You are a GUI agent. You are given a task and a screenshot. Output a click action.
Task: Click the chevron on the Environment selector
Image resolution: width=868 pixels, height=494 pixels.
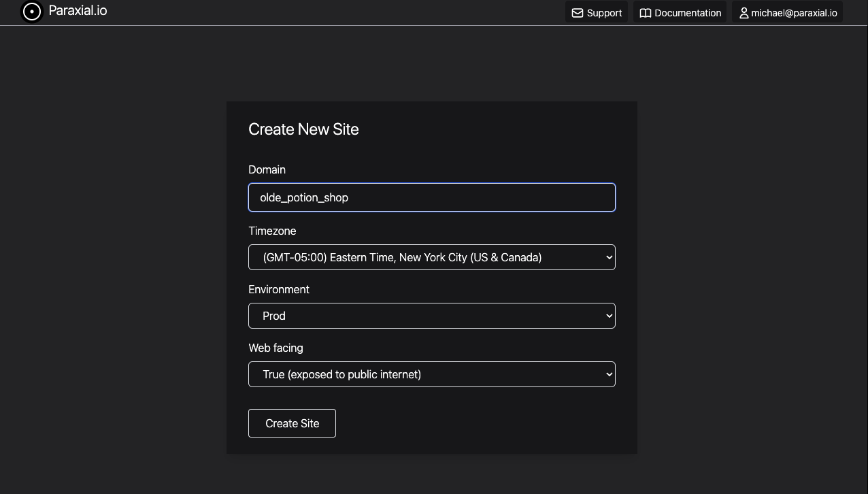point(609,316)
